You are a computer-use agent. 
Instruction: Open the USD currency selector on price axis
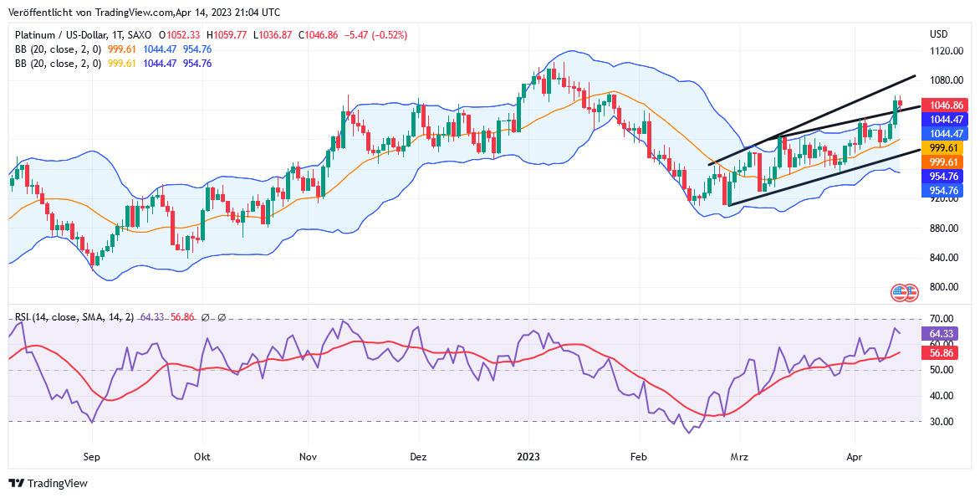938,34
